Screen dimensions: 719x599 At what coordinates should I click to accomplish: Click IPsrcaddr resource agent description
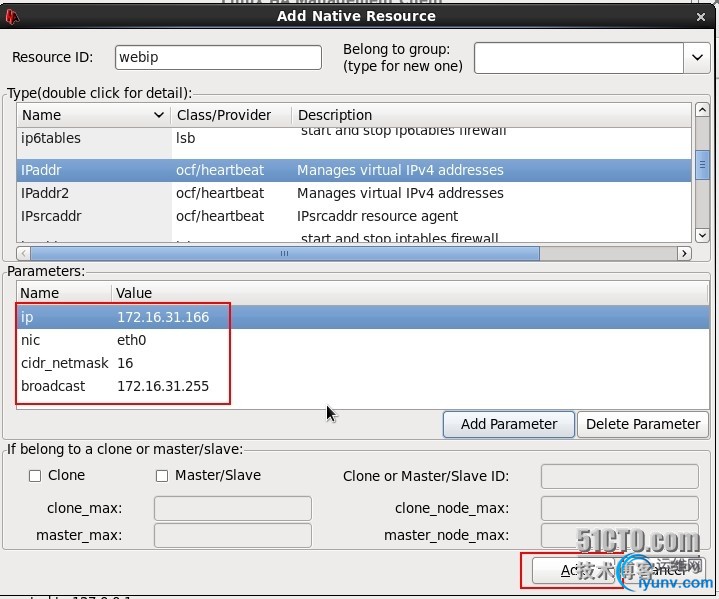point(377,216)
